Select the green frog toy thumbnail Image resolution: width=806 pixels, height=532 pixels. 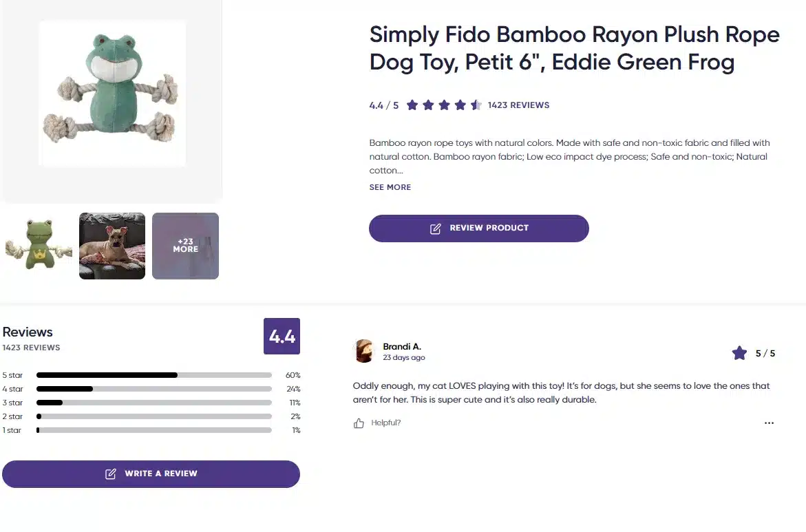point(38,246)
